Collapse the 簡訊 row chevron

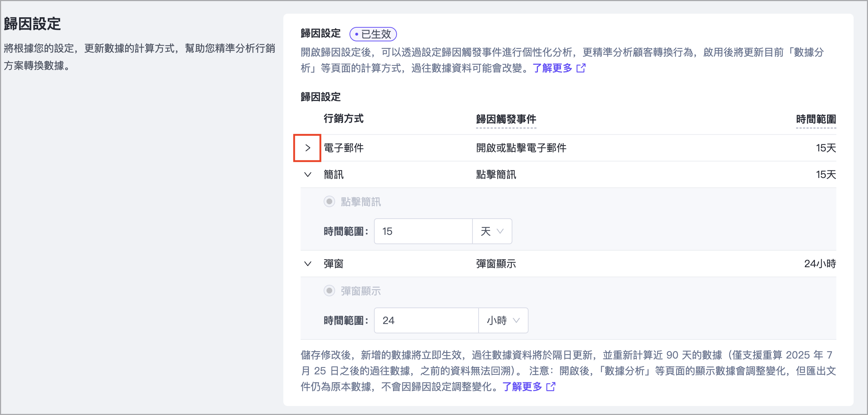(x=307, y=175)
